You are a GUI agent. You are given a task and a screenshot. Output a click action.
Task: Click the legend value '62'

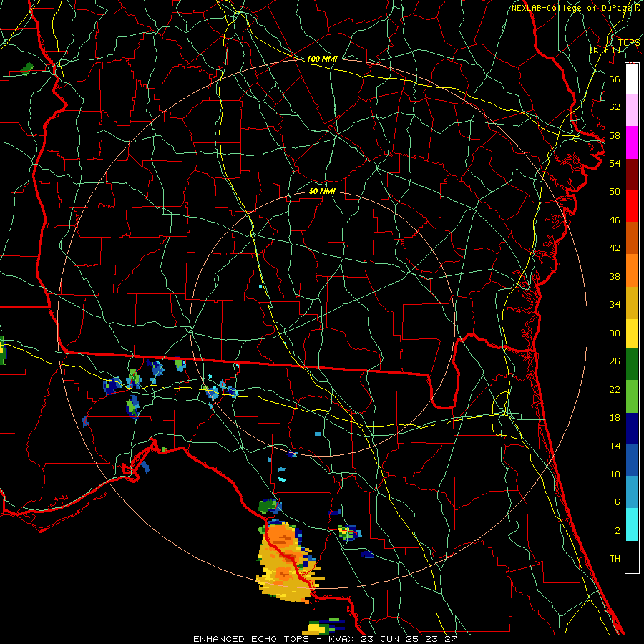(x=615, y=107)
